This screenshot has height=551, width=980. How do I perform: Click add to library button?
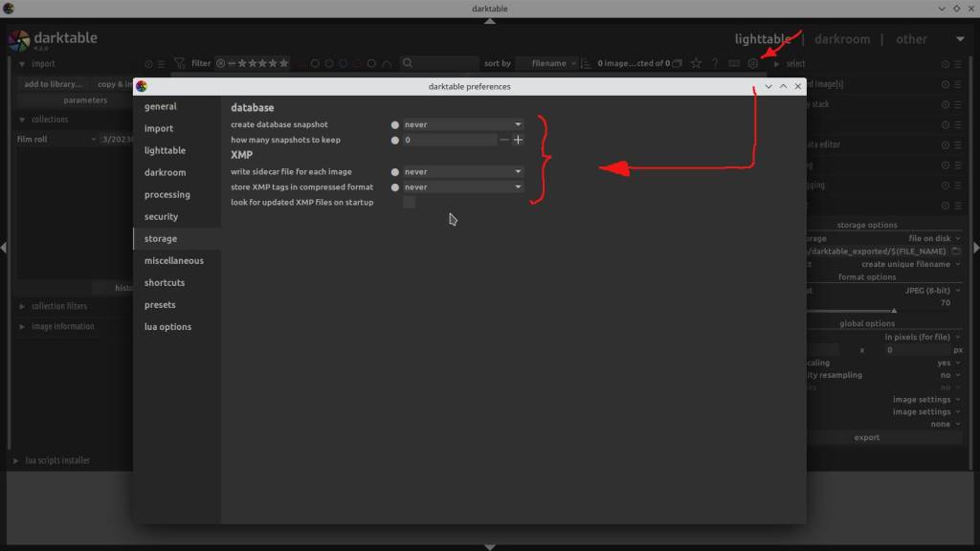(x=54, y=84)
